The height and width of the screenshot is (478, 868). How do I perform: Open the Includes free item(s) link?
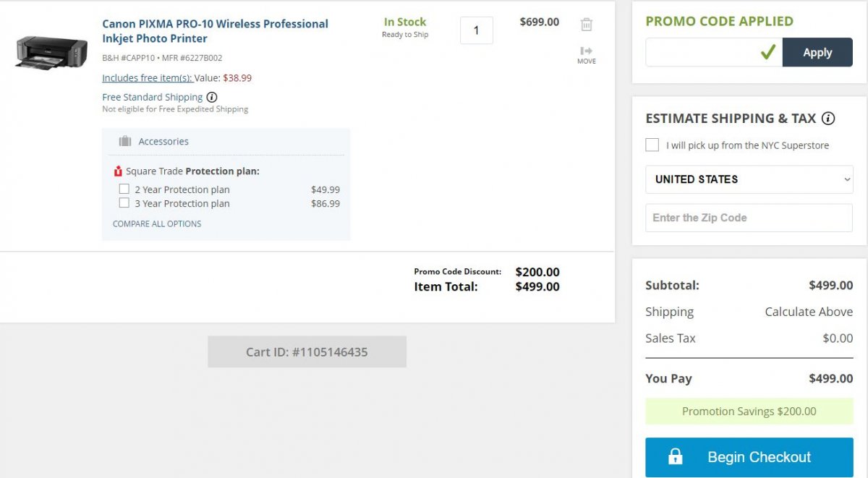tap(147, 78)
